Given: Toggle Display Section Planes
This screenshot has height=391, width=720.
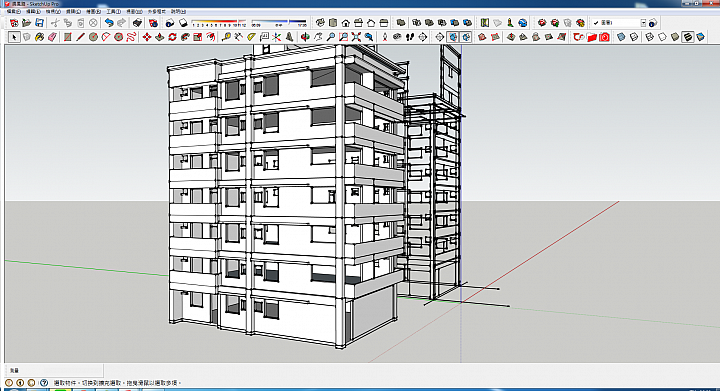Looking at the screenshot, I should [x=453, y=37].
